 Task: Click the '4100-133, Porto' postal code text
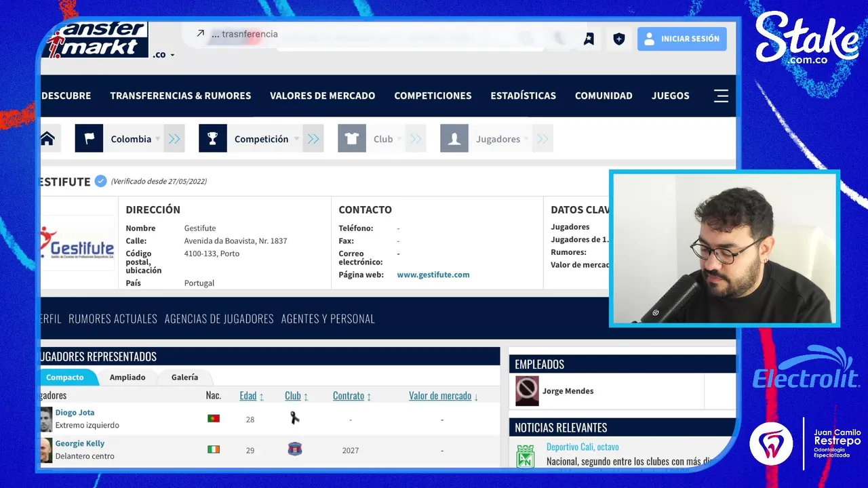(x=212, y=253)
